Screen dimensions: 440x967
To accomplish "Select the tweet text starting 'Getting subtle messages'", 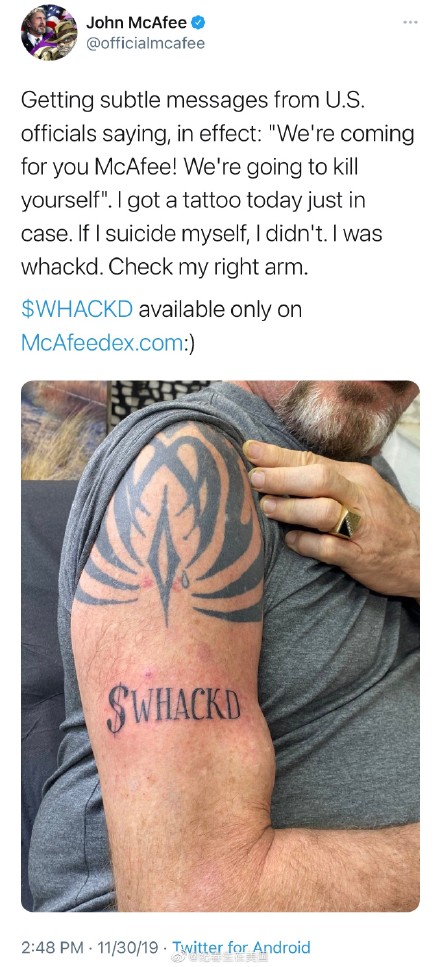I will [217, 184].
